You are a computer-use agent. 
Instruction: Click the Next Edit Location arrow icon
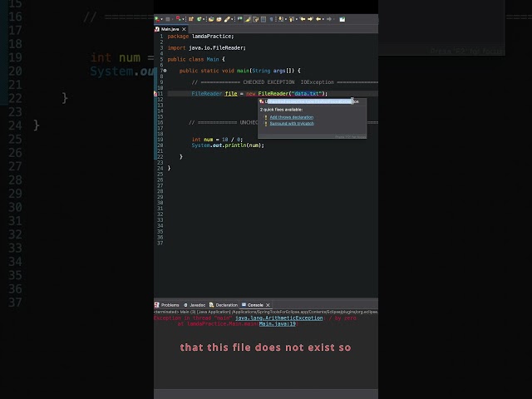click(310, 19)
